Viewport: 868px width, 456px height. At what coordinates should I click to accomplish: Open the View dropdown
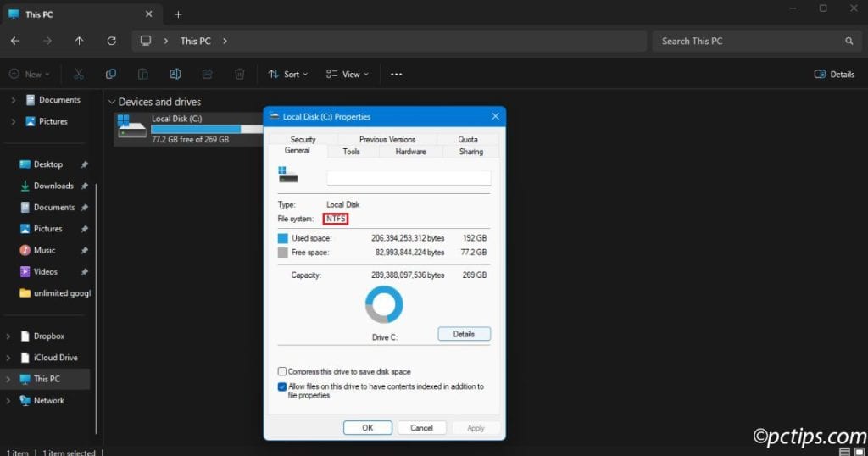click(347, 74)
